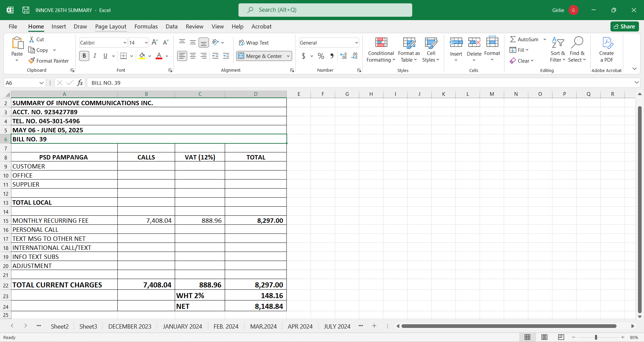Click the Search box in the title bar
Viewport: 644px width, 342px height.
325,10
